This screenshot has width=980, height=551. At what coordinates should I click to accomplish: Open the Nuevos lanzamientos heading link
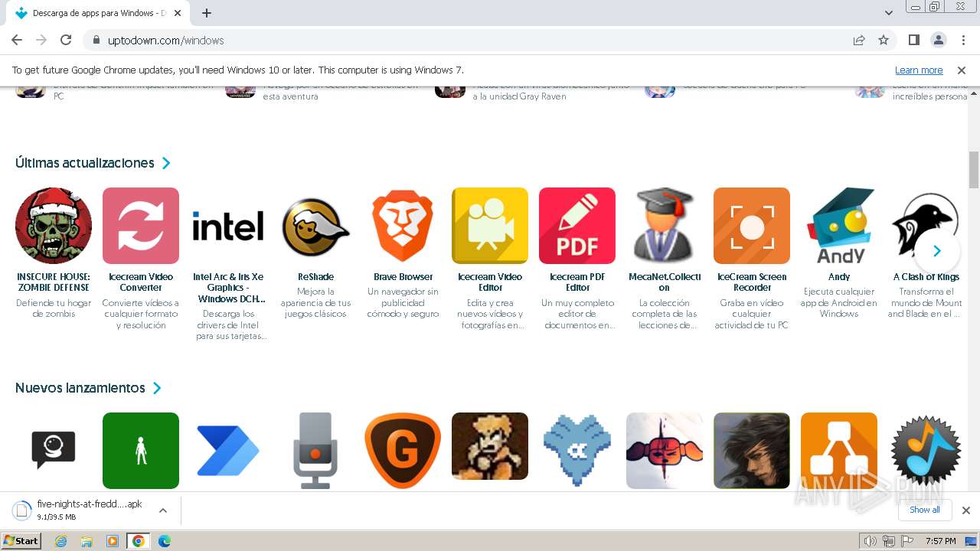80,388
